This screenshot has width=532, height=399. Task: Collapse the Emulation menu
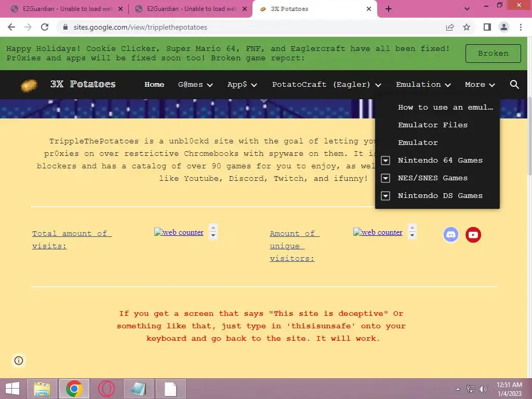point(423,85)
